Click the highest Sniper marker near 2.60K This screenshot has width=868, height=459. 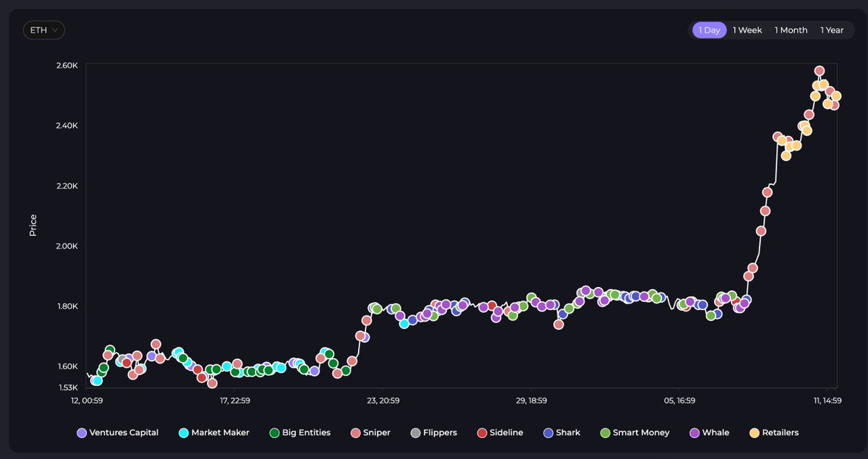[820, 71]
